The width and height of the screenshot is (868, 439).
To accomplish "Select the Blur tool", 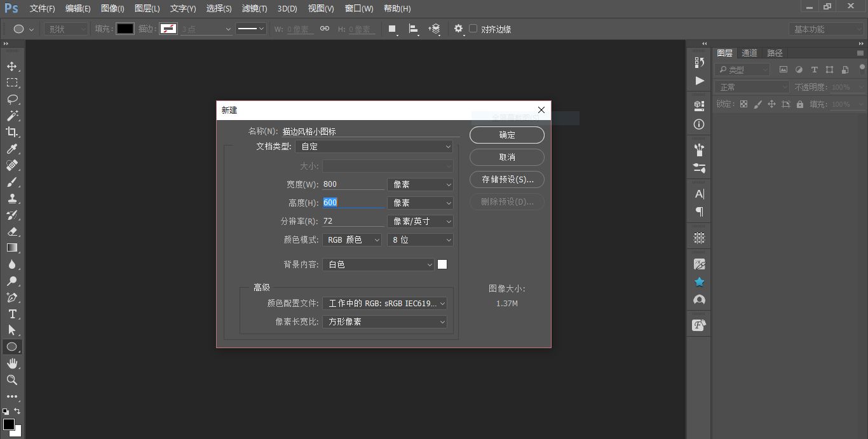I will (12, 264).
